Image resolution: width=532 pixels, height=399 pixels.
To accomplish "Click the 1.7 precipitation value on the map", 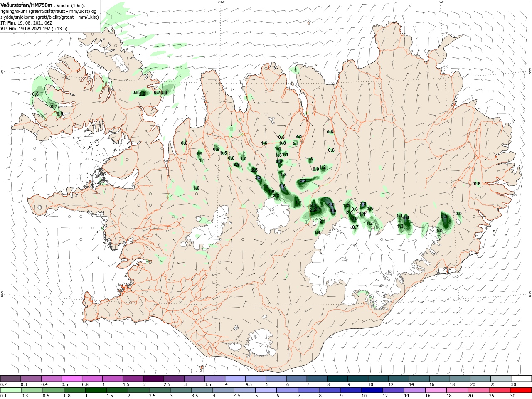I will point(298,203).
